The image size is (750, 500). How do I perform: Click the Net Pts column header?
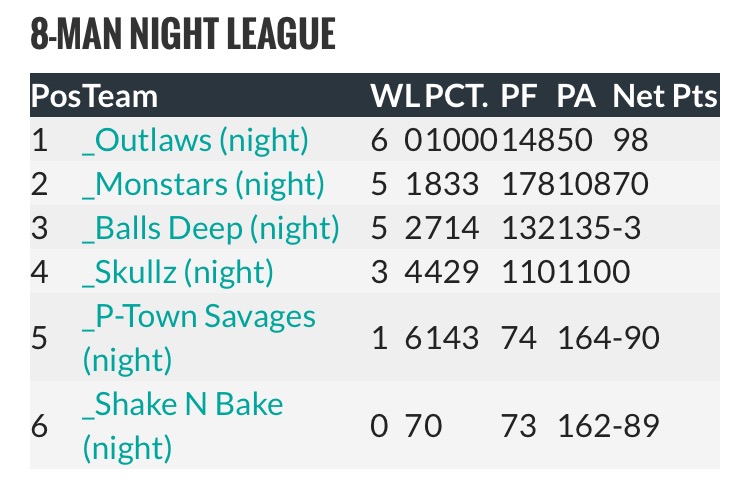(665, 96)
